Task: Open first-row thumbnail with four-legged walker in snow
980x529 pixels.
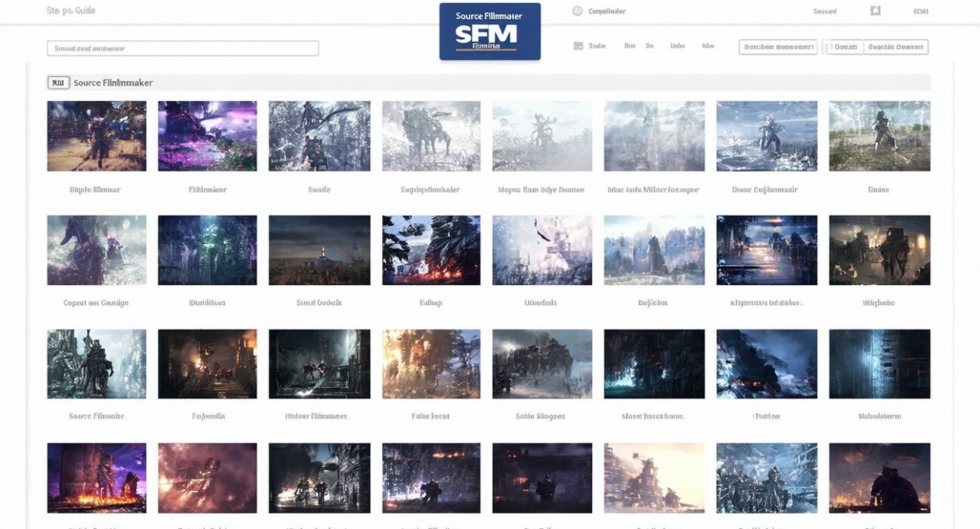Action: (x=431, y=136)
